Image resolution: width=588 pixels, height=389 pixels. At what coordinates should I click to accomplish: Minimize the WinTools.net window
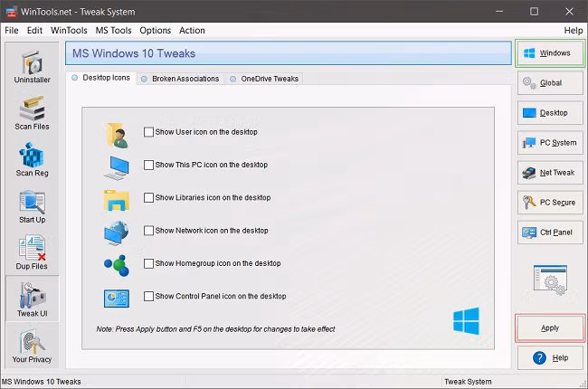[x=499, y=12]
